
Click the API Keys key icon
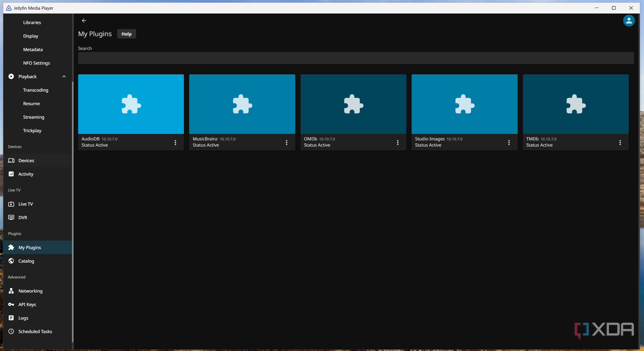click(x=11, y=304)
